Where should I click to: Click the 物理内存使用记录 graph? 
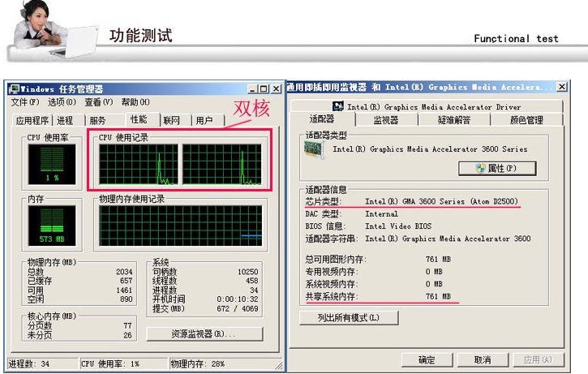pos(180,226)
